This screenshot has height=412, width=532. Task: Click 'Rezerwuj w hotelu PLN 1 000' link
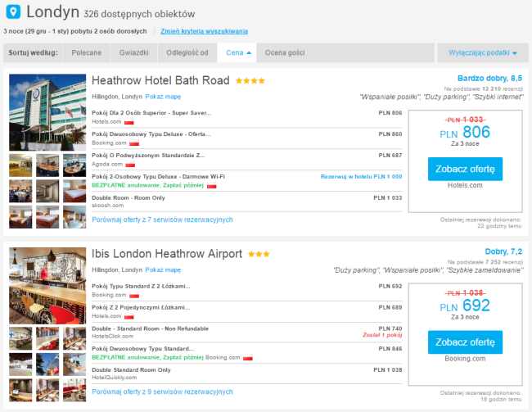361,177
